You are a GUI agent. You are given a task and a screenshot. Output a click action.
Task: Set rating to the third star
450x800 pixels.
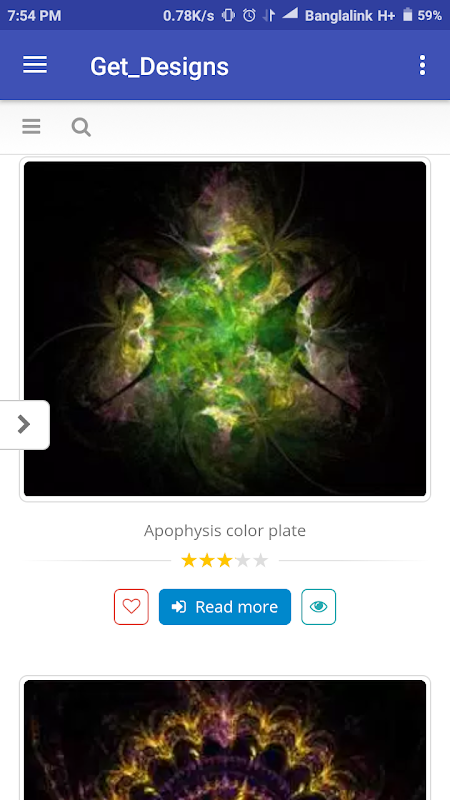click(224, 561)
